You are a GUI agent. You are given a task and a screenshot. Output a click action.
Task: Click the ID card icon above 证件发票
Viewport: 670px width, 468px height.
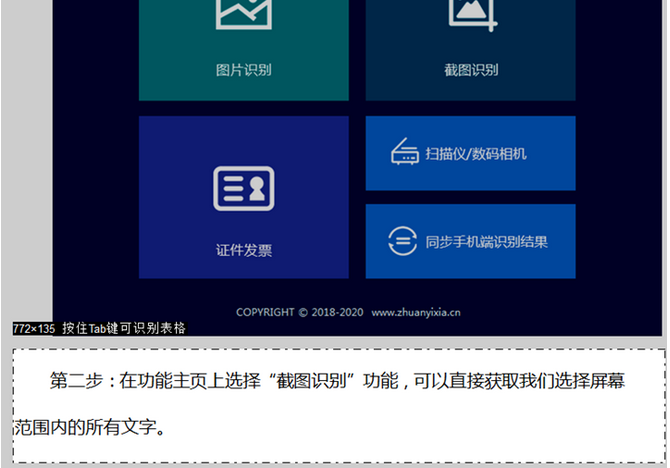[244, 188]
